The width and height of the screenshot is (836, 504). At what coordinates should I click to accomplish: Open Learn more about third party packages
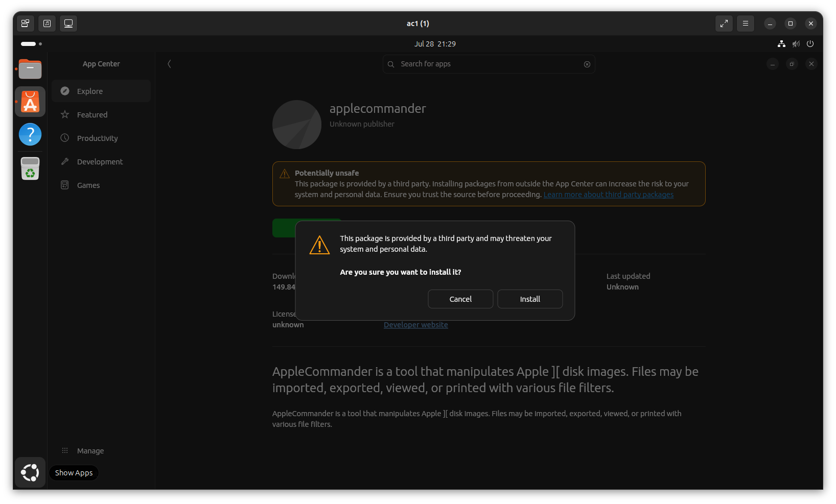[609, 195]
